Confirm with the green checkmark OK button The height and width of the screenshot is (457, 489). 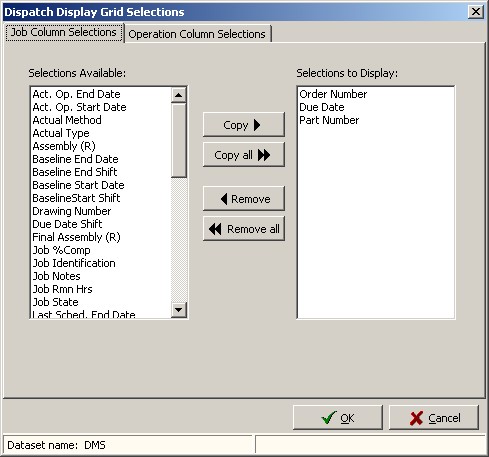pos(338,418)
